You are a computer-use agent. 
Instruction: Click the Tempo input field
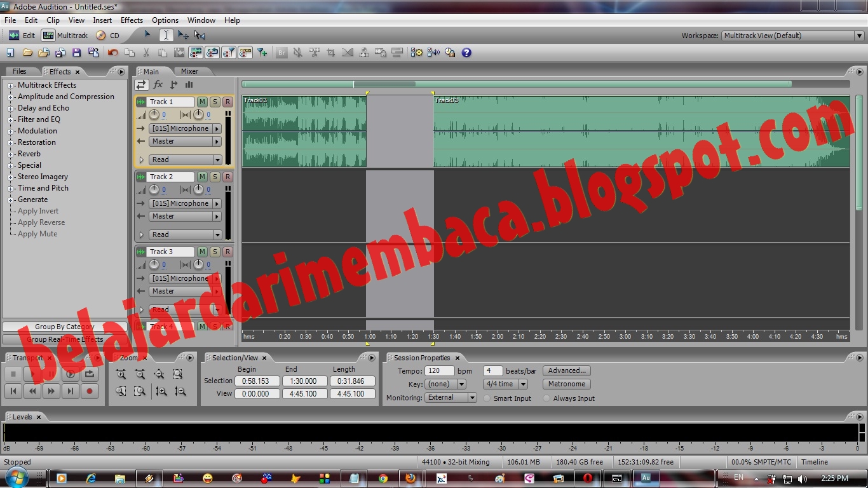[x=440, y=370]
